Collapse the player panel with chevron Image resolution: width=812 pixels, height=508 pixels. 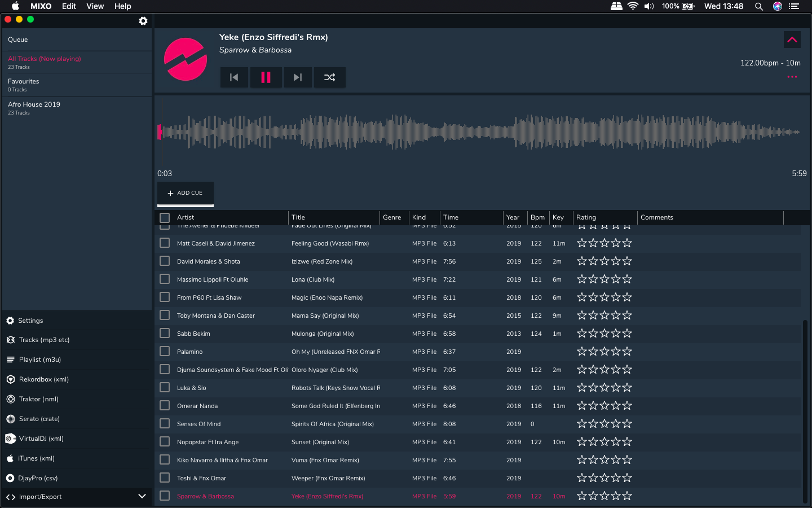[792, 40]
